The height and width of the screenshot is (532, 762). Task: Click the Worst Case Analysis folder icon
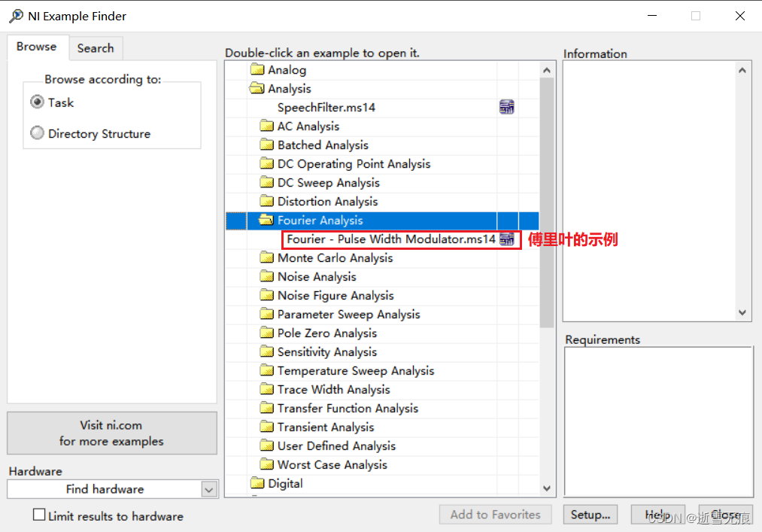[266, 464]
